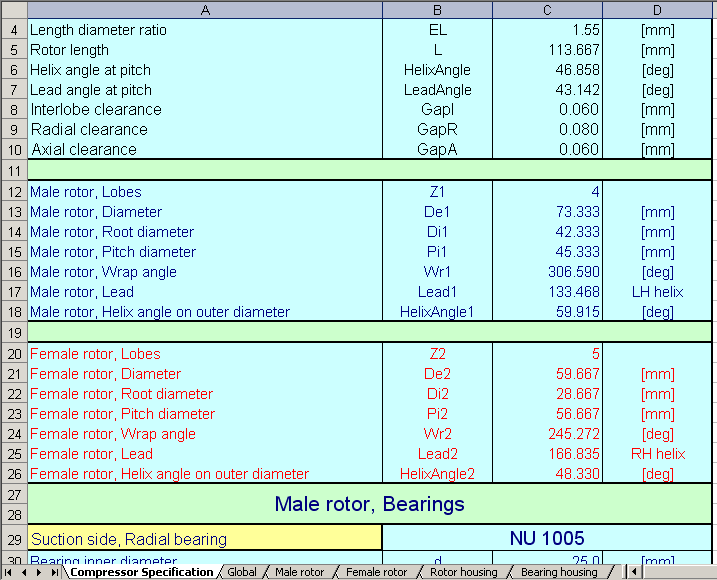Image resolution: width=717 pixels, height=580 pixels.
Task: Select row 11 header
Action: 14,171
